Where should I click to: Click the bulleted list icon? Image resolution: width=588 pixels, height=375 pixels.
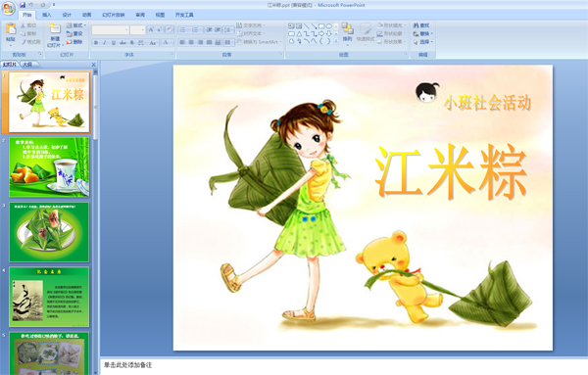click(x=184, y=30)
